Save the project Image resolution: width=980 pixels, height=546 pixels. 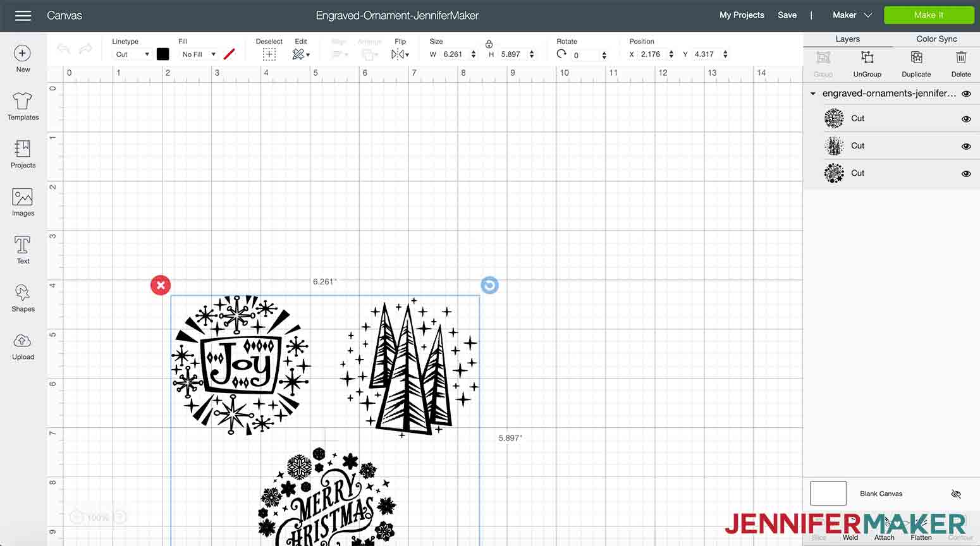coord(787,15)
